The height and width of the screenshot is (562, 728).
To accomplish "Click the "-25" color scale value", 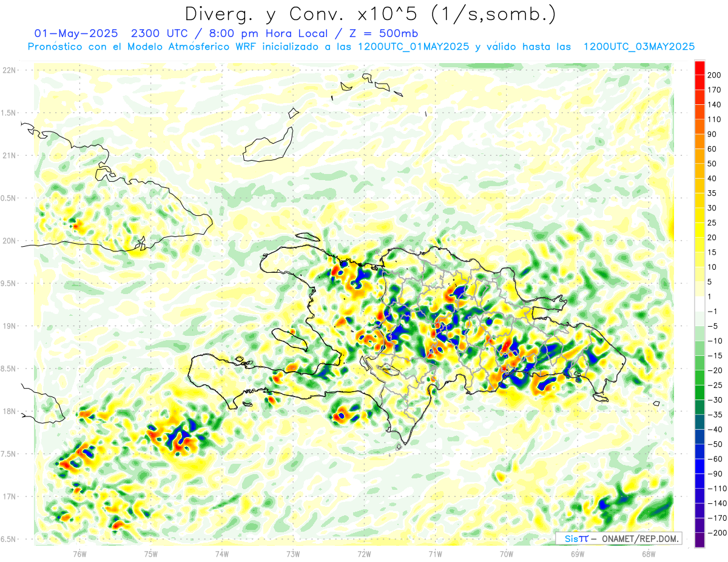I will (714, 385).
